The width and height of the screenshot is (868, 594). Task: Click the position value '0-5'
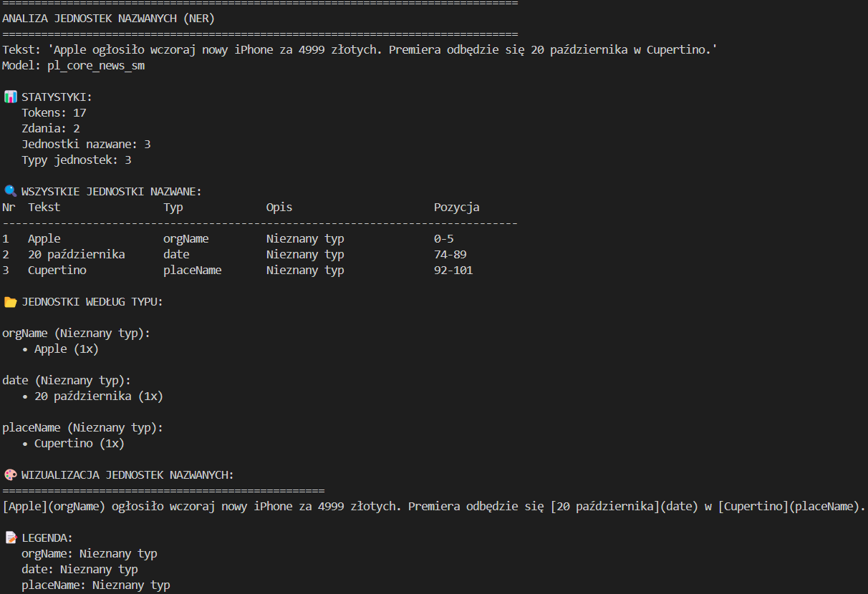444,238
